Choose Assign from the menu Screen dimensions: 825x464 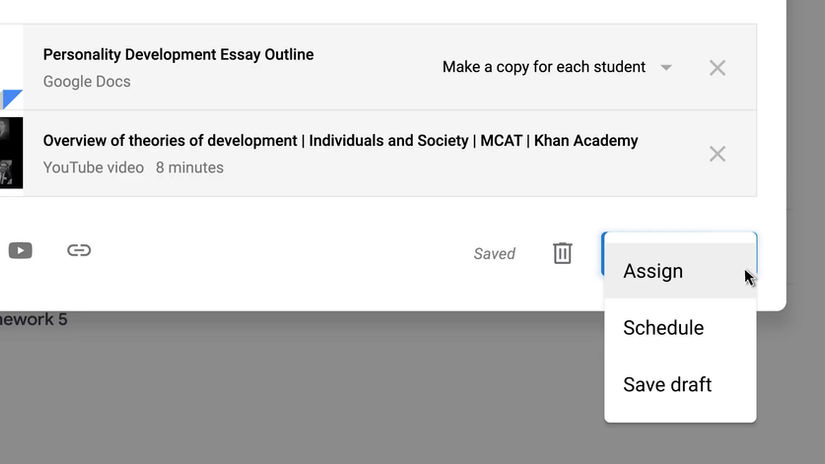pos(680,271)
